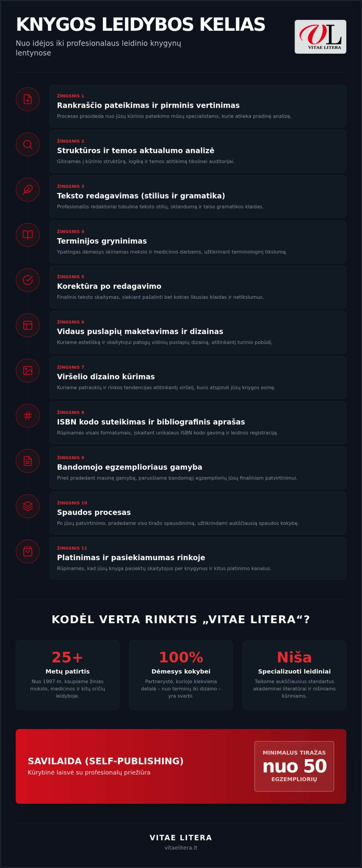Click the Vitae Litera logo
Viewport: 362px width, 868px height.
[x=320, y=37]
